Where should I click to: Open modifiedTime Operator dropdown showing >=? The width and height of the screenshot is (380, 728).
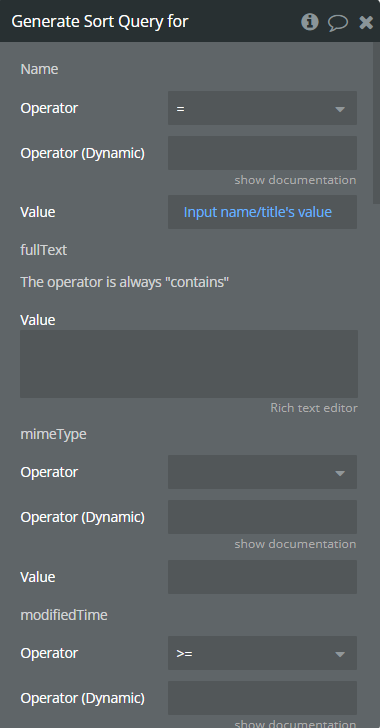(x=262, y=653)
